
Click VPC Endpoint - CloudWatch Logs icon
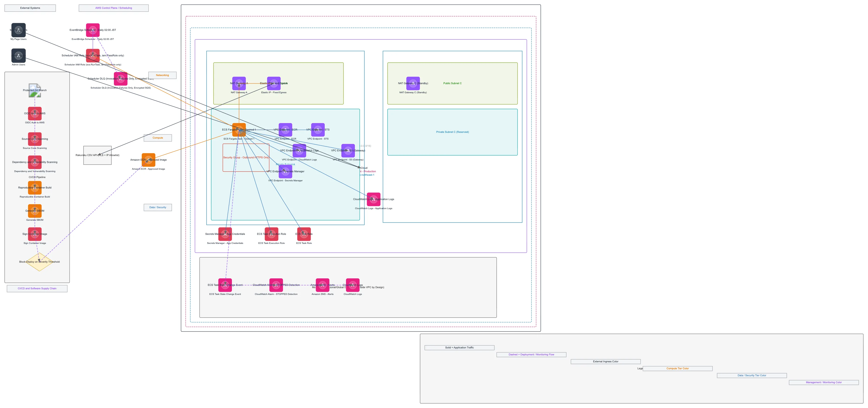pos(299,150)
